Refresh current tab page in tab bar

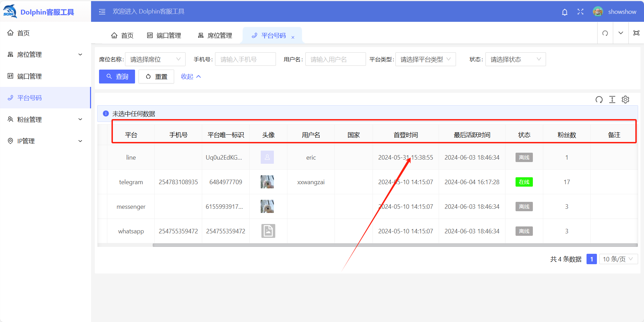[605, 33]
